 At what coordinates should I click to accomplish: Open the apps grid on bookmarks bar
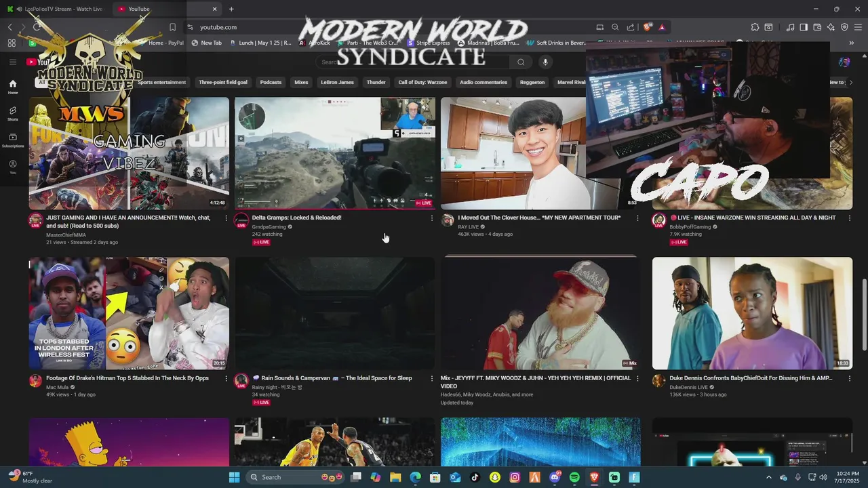click(12, 43)
